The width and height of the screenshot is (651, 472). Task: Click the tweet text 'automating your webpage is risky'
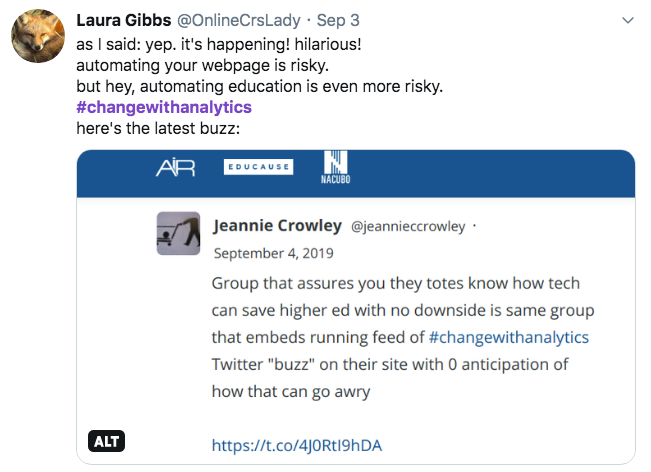click(203, 65)
